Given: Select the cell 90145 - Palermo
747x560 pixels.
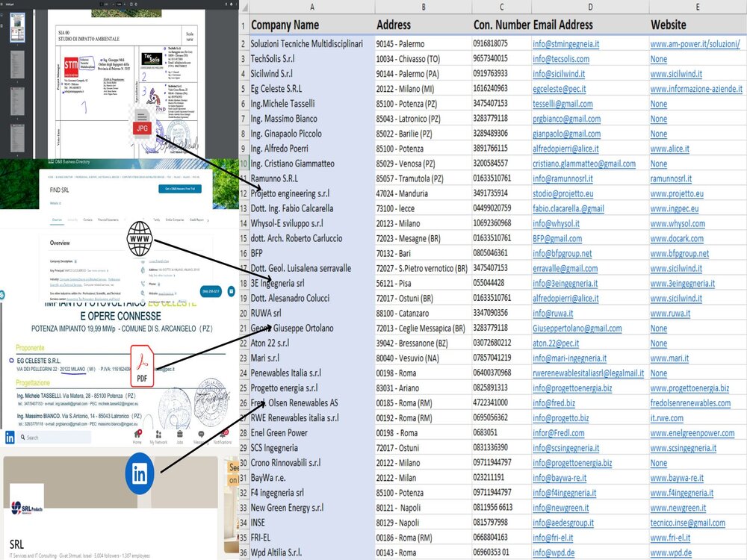Looking at the screenshot, I should 423,44.
